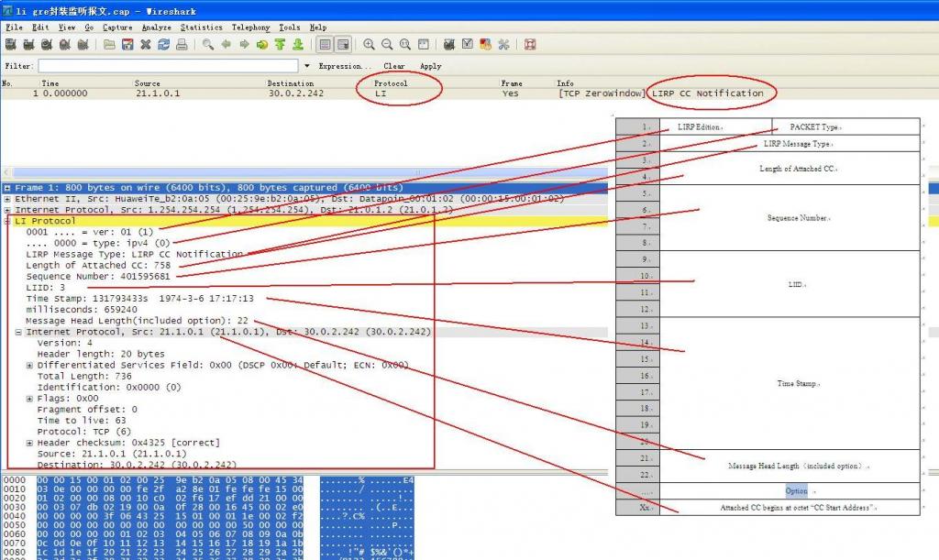
Task: Expand the Frame 1 tree node
Action: pyautogui.click(x=7, y=188)
